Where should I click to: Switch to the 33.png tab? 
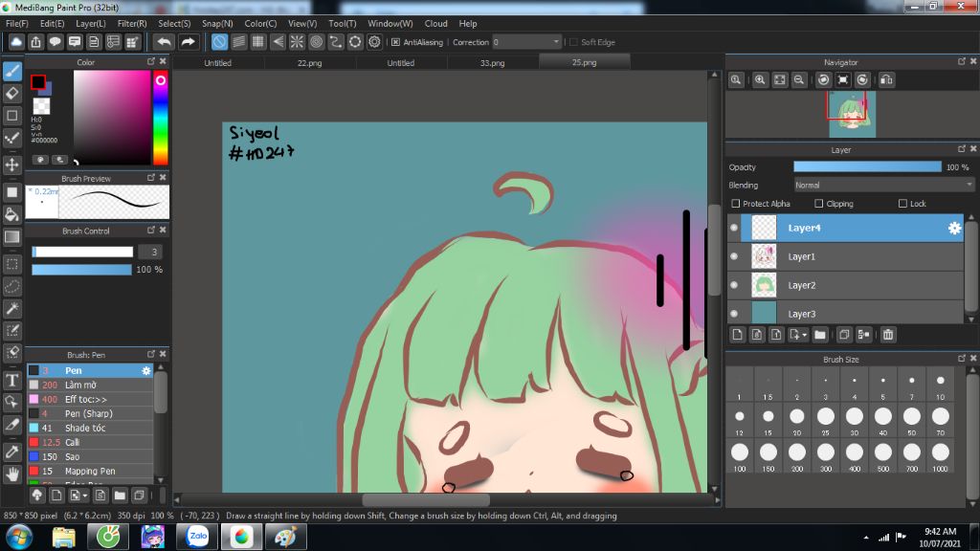pyautogui.click(x=493, y=62)
